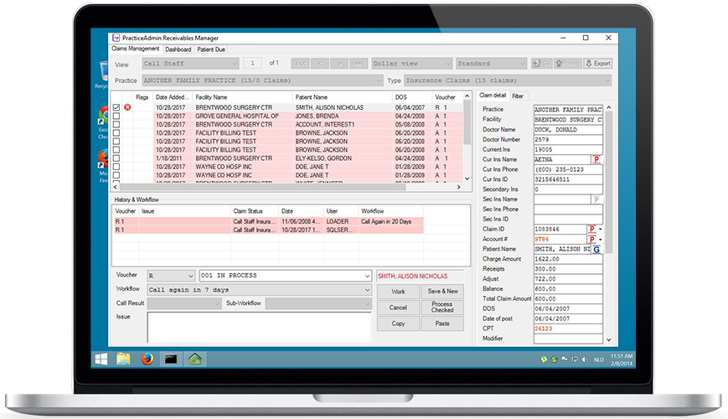
Task: Launch Firefox from the taskbar
Action: [x=147, y=359]
